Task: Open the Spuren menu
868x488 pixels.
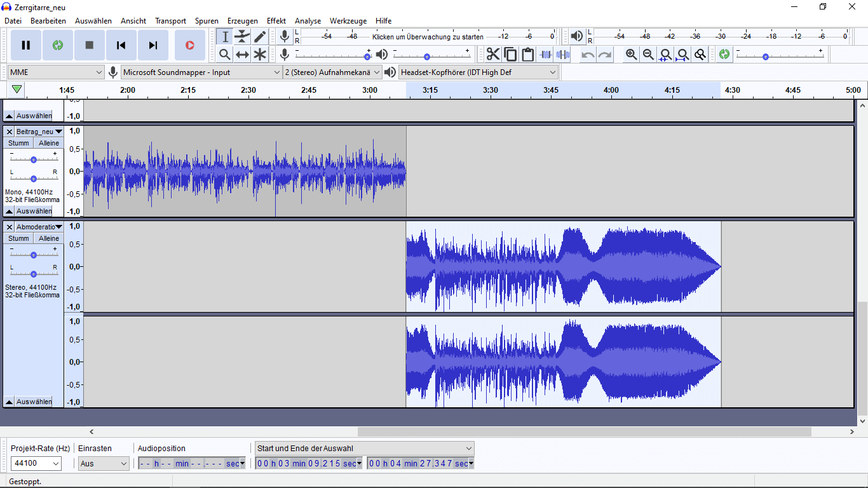Action: (207, 21)
